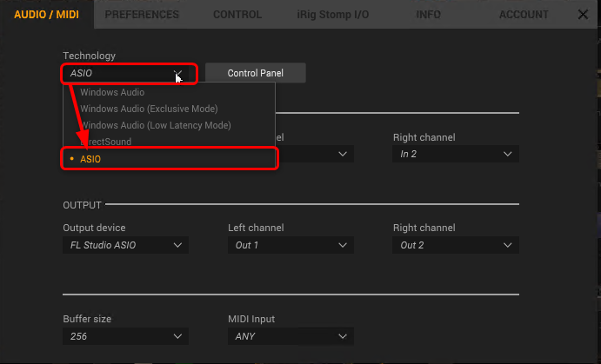Image resolution: width=601 pixels, height=364 pixels.
Task: Open the INFO tab
Action: [428, 15]
